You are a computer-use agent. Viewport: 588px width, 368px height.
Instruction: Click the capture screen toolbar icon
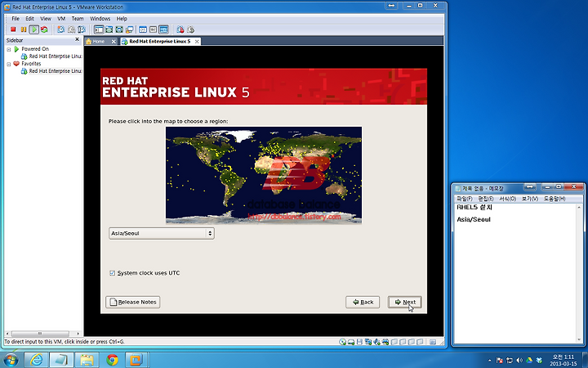click(180, 29)
